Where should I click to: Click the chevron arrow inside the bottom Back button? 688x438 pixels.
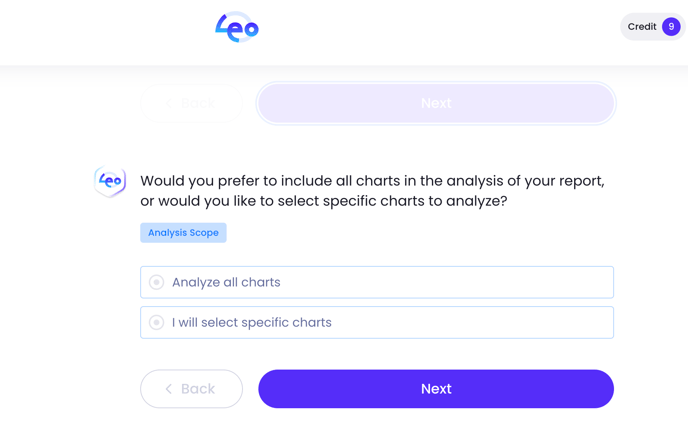[169, 389]
